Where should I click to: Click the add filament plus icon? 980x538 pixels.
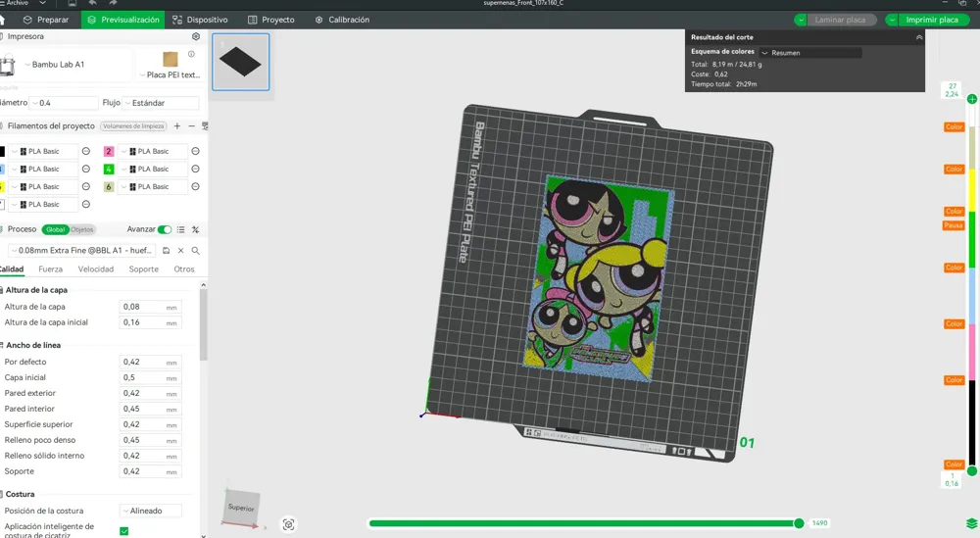tap(176, 126)
